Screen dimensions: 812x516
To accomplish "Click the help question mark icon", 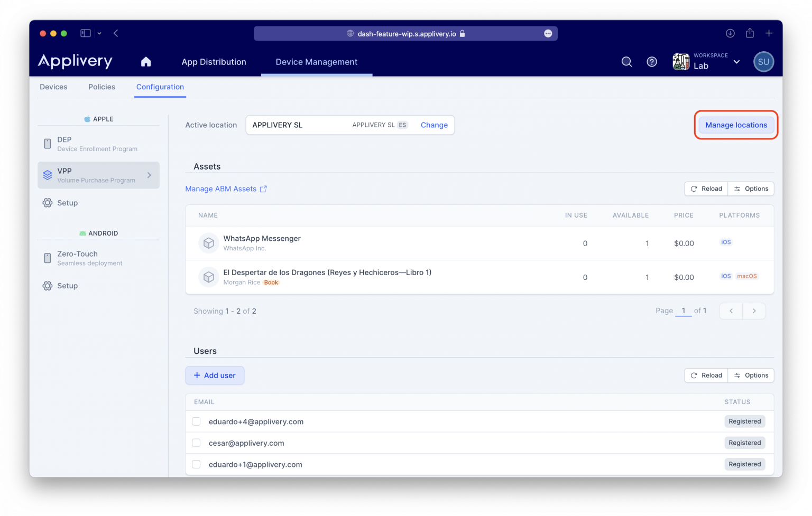I will 651,62.
